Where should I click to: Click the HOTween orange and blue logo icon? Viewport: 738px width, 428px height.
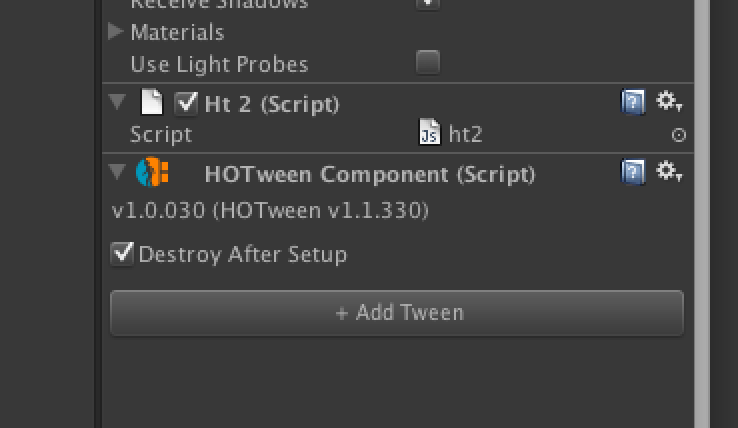(x=152, y=172)
